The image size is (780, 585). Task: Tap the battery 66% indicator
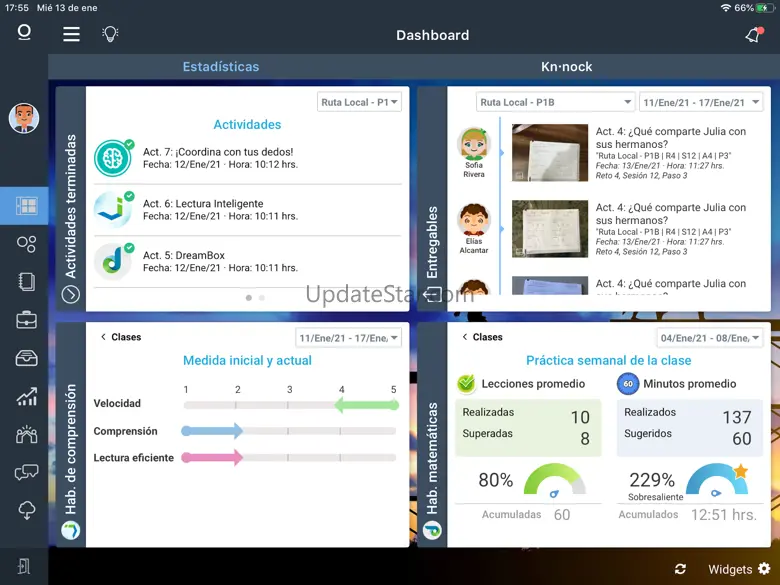(x=754, y=7)
